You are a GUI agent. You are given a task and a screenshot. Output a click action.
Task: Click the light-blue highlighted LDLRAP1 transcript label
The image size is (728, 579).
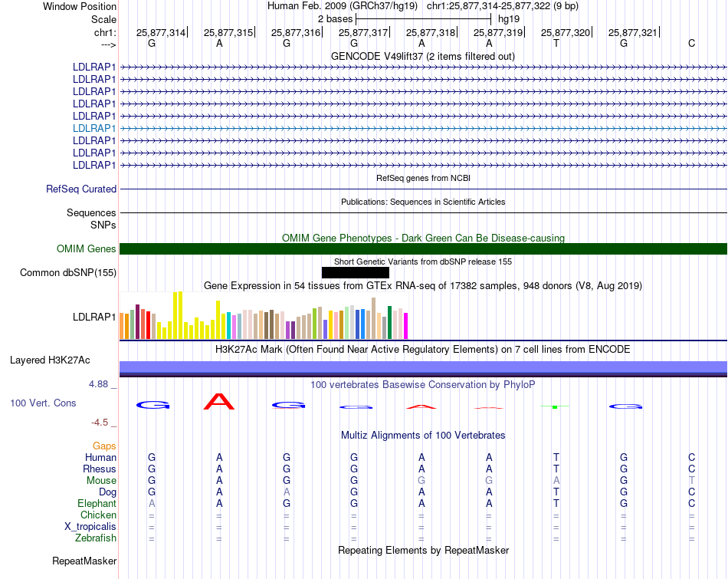click(93, 128)
